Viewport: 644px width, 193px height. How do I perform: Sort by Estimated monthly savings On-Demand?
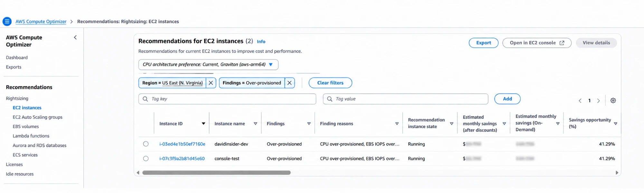[x=558, y=124]
